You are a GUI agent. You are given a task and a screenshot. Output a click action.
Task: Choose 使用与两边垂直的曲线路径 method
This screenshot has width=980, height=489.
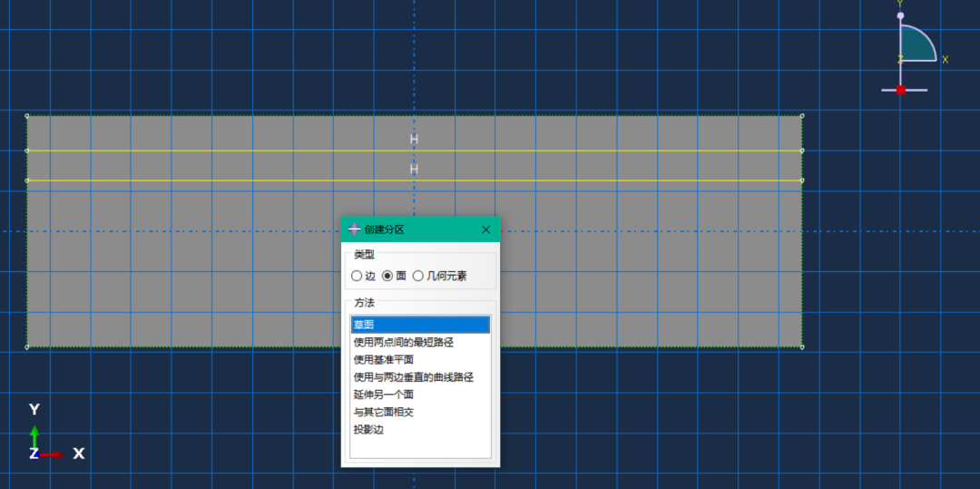coord(420,377)
